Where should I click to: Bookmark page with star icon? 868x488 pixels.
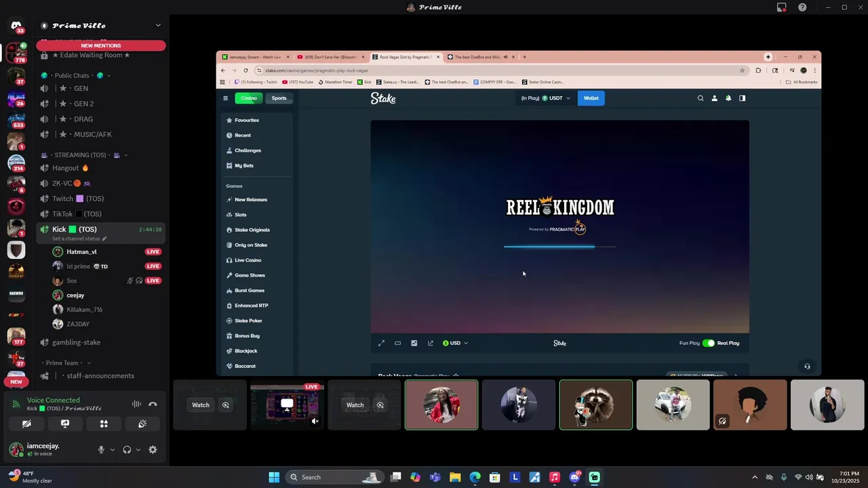[x=742, y=70]
